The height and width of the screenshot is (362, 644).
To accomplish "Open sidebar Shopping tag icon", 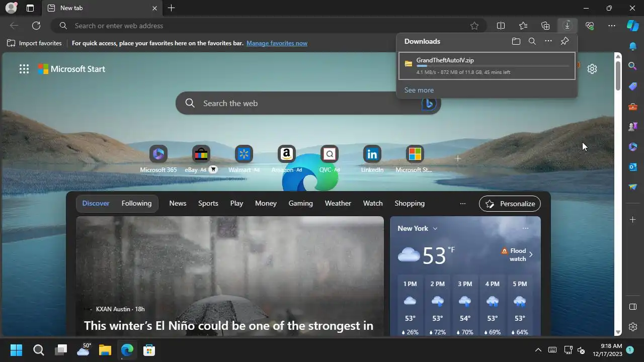I will [633, 86].
